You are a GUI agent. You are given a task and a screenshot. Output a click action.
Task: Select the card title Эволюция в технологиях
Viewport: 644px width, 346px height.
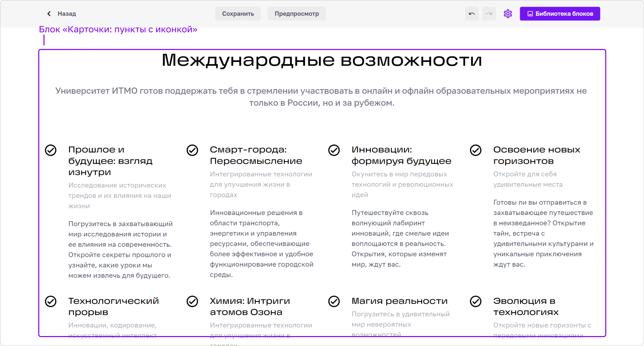coord(526,306)
